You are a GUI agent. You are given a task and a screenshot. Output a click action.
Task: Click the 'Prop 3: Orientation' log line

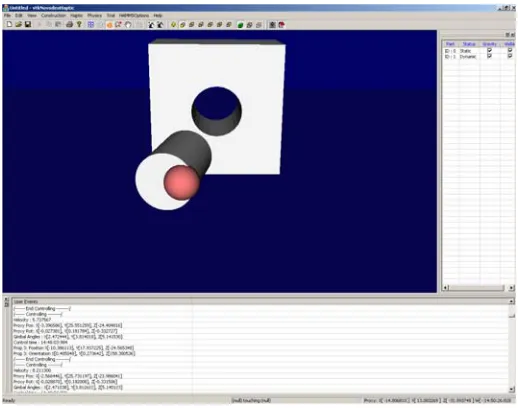pyautogui.click(x=74, y=353)
